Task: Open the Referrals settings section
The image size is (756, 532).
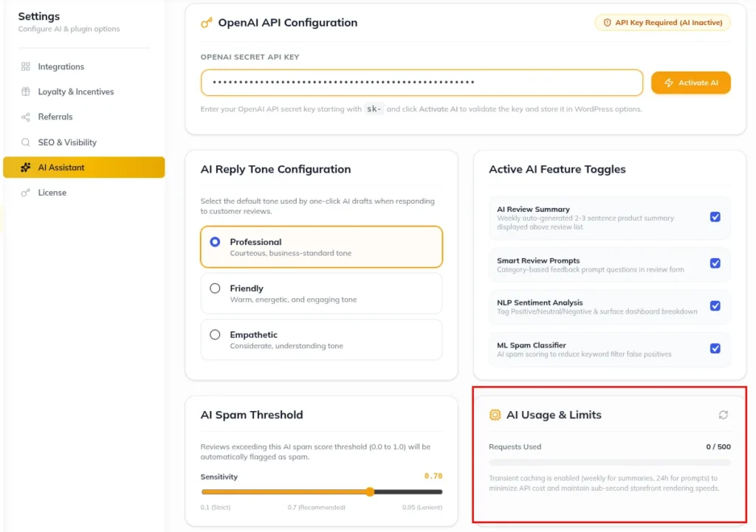Action: [84, 117]
